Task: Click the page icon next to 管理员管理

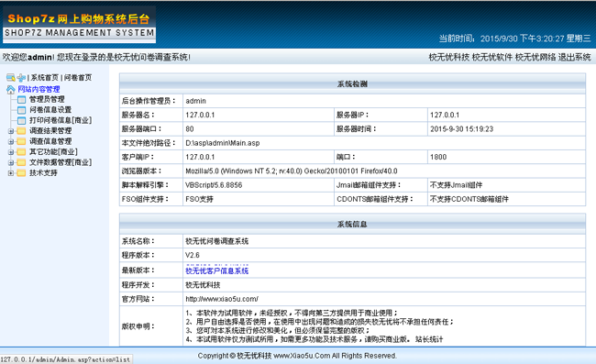Action: (x=22, y=100)
